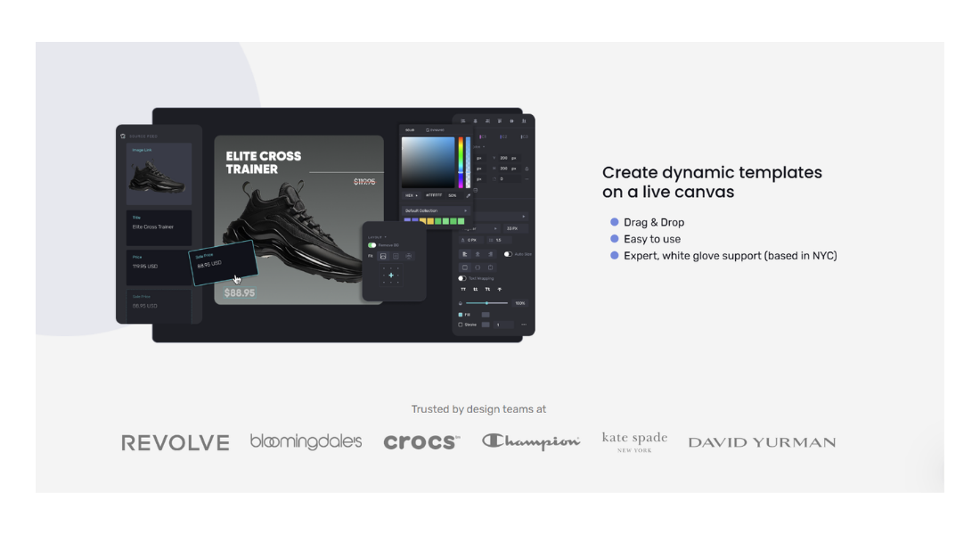Select the align left icon in top row
Viewport: 980px width, 535px height.
pyautogui.click(x=462, y=121)
